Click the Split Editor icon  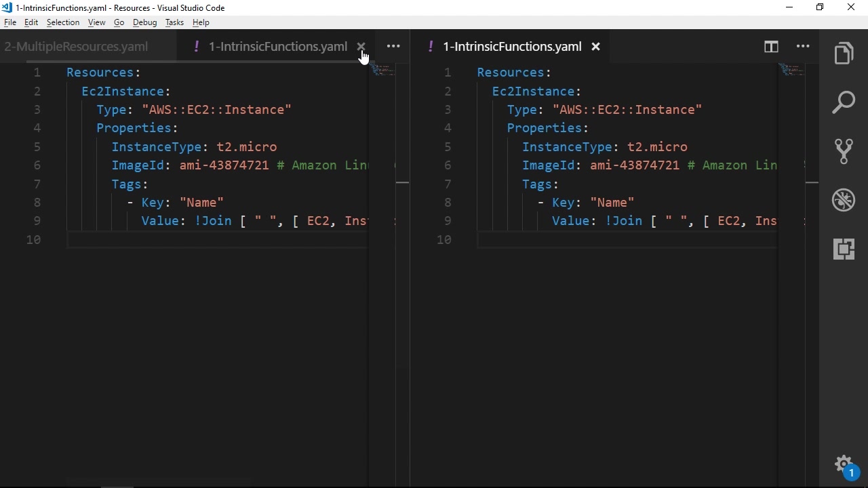coord(772,47)
